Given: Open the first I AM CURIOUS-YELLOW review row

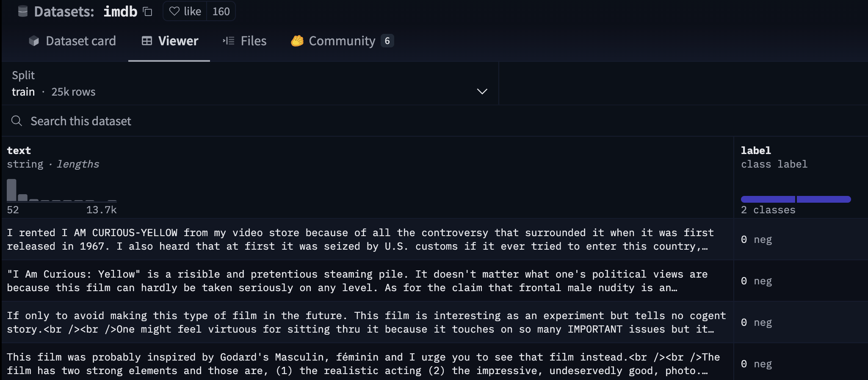Looking at the screenshot, I should coord(368,240).
